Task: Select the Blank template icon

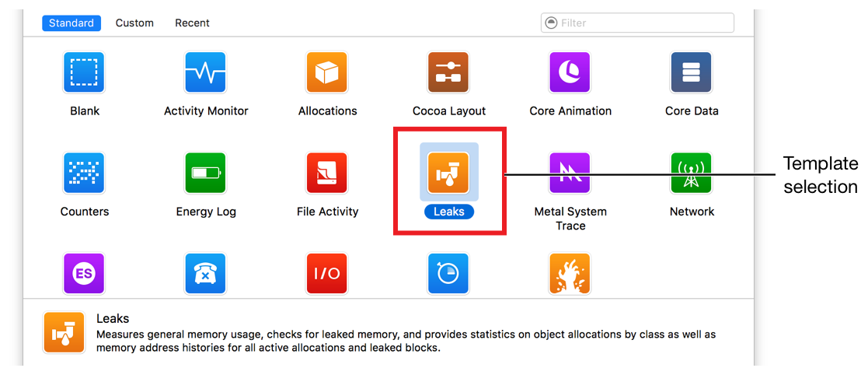Action: click(x=84, y=72)
